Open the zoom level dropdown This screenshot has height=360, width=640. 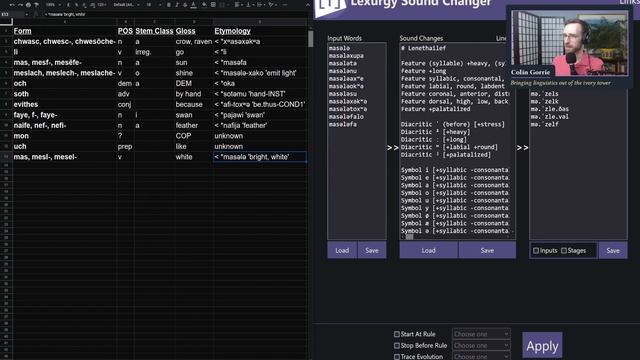(52, 5)
